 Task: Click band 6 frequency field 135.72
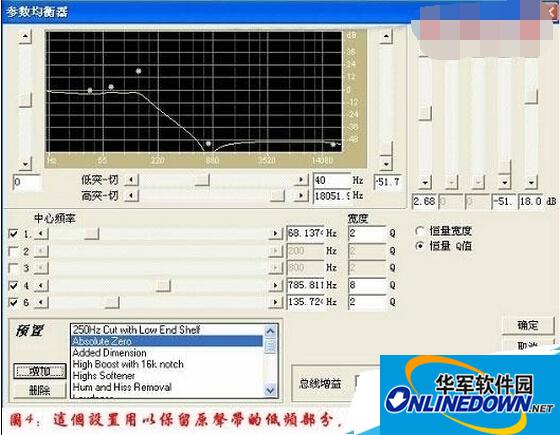305,302
